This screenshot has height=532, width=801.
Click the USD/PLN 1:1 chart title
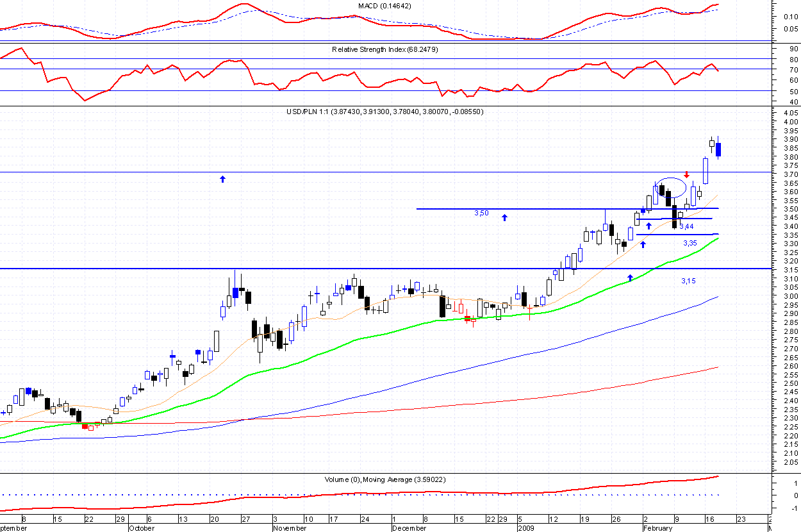tap(384, 112)
